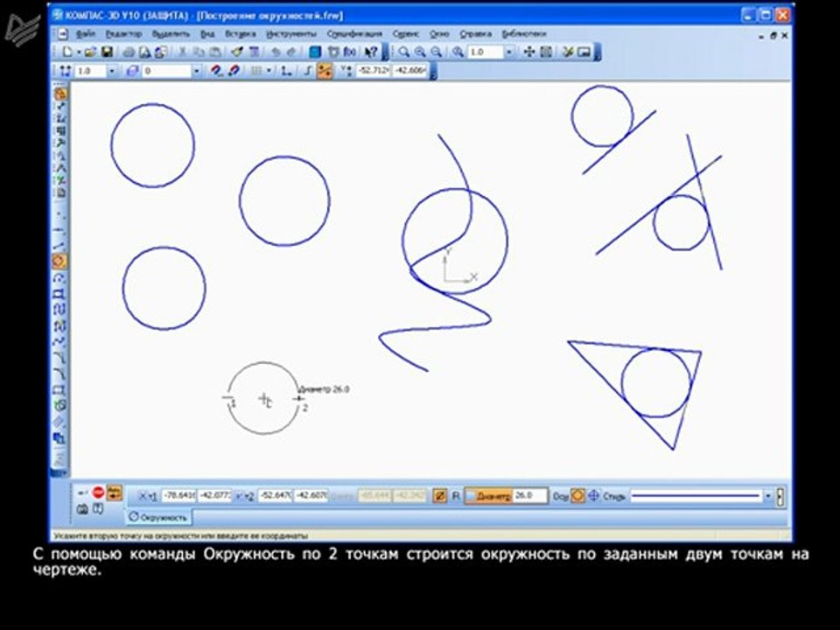Click the zoom scale field showing 1.0
The height and width of the screenshot is (630, 840).
point(486,52)
